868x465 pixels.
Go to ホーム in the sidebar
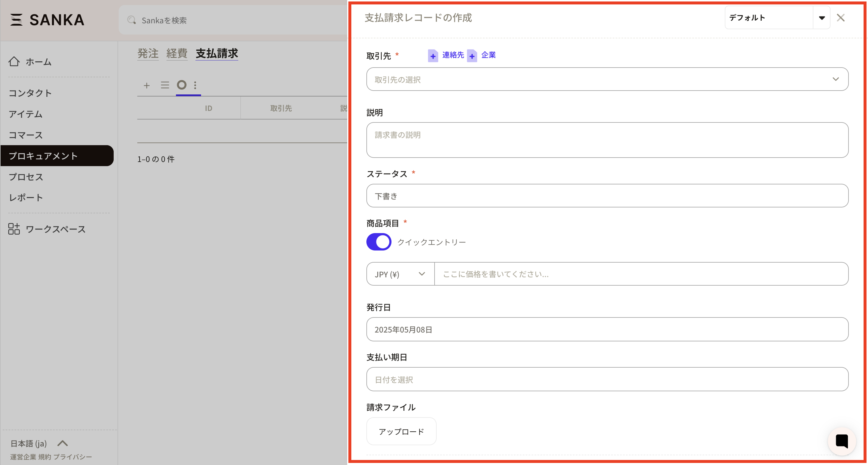(38, 62)
